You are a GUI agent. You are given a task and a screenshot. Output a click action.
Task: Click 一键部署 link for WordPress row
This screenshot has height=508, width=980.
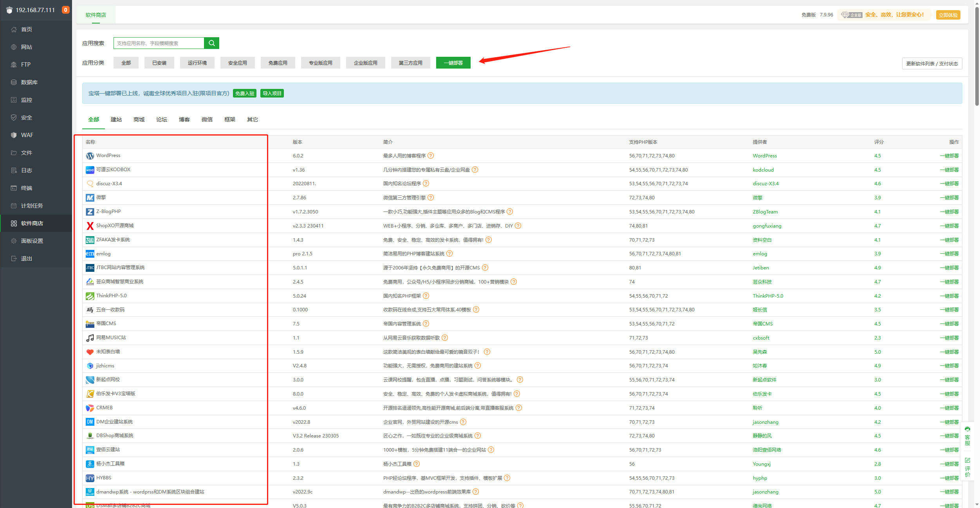pos(949,156)
